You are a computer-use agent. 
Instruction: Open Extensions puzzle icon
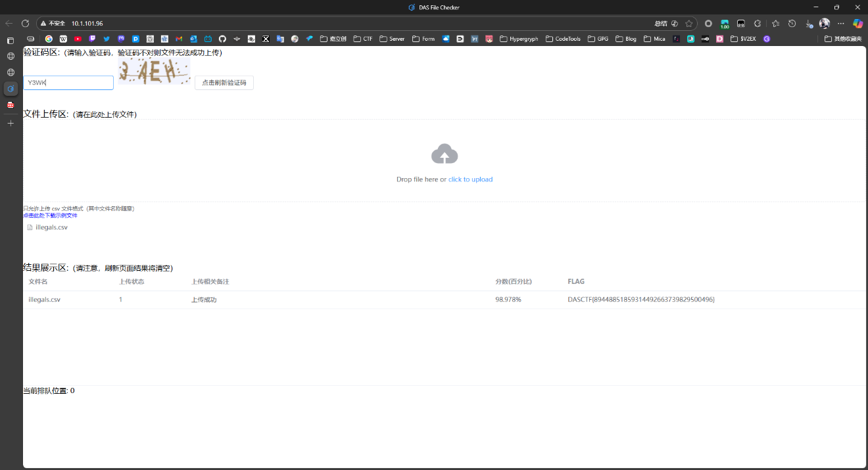coord(758,23)
